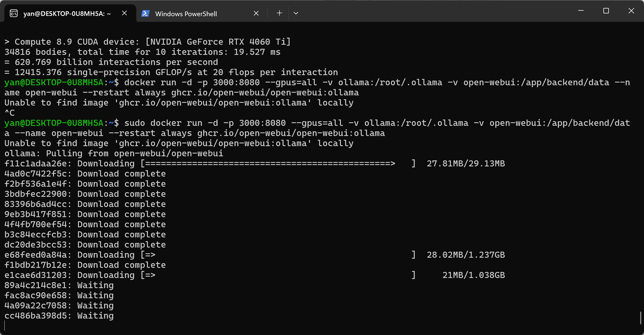Click the e68feed0a84a download progress bar
Viewport: 644px width, 335px height.
(278, 255)
